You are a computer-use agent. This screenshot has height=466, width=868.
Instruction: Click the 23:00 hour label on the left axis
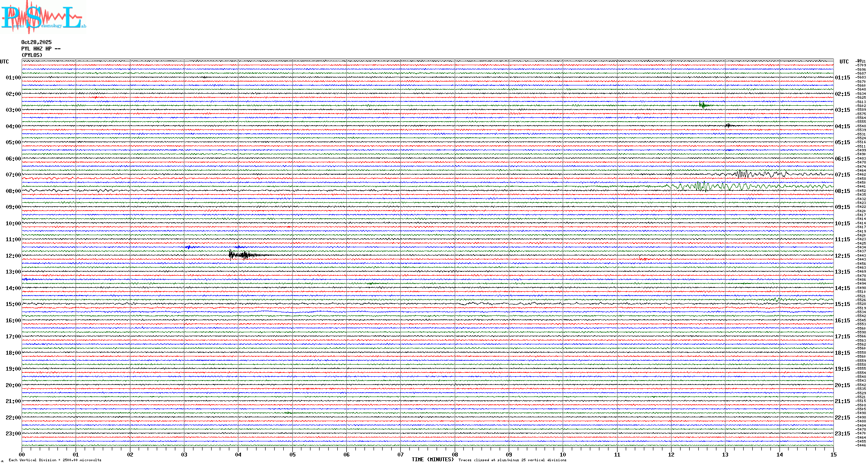13,434
